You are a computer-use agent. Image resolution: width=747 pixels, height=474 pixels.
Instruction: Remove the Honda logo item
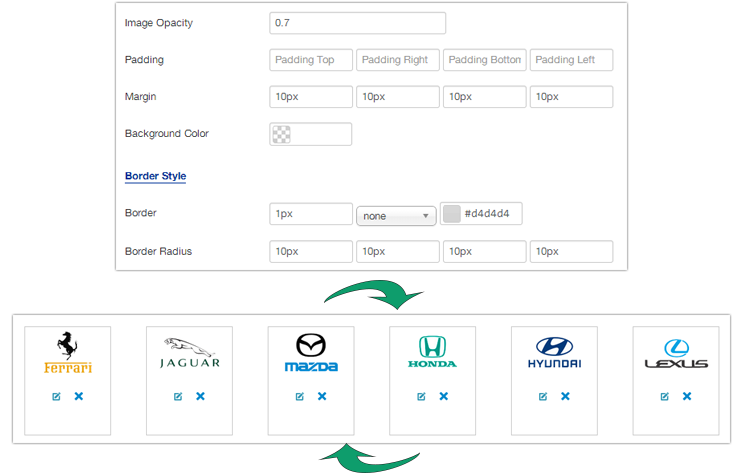point(444,396)
